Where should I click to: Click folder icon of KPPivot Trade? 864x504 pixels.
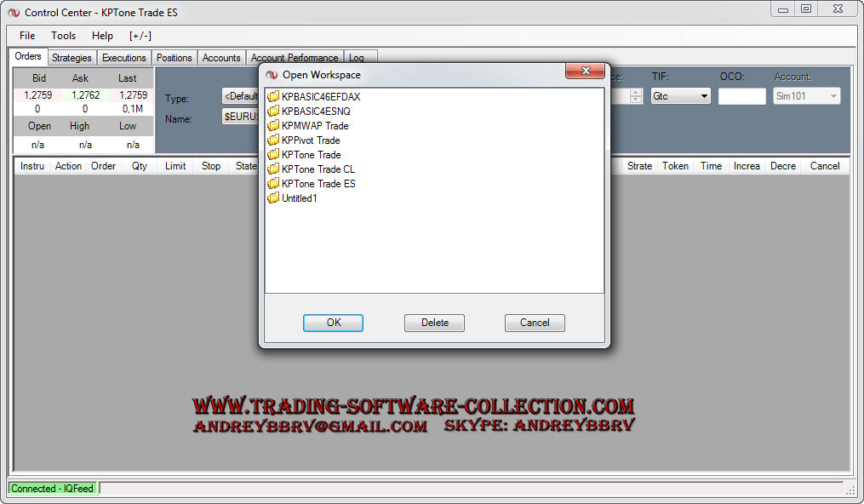[273, 140]
